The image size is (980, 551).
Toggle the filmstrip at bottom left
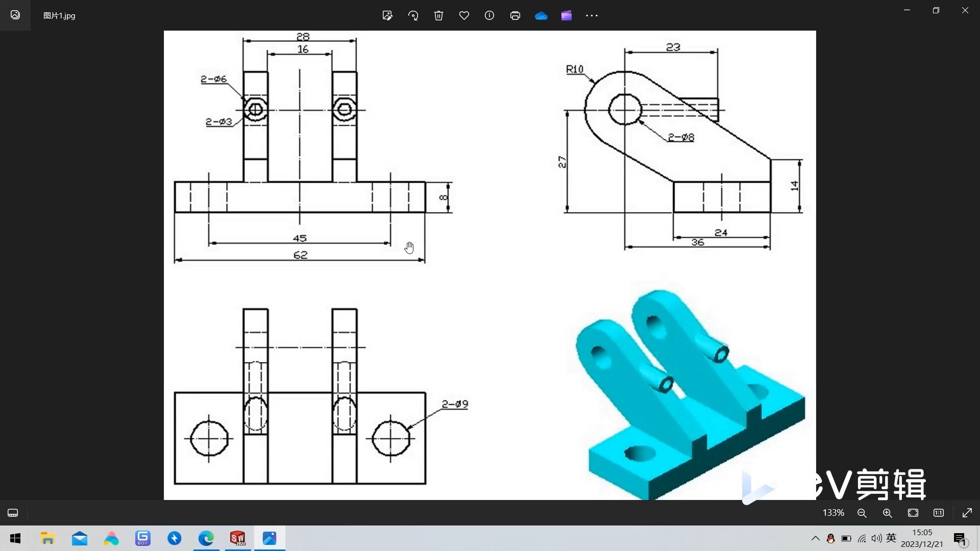click(13, 513)
